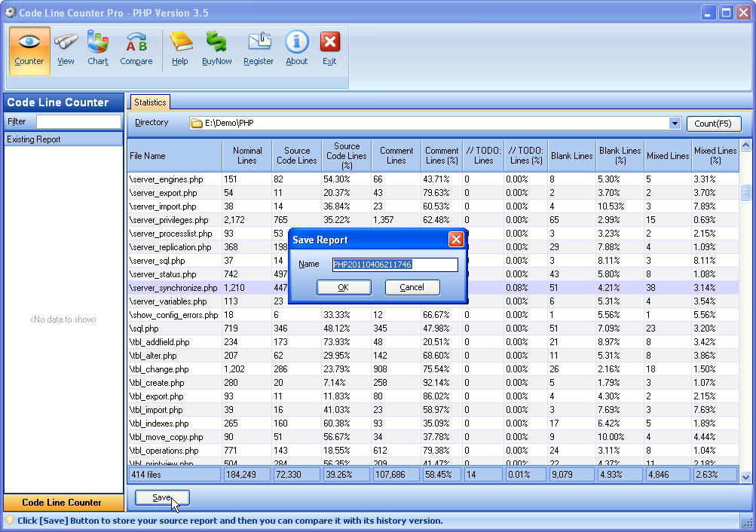The image size is (756, 532).
Task: Sort by Source Code Lines header
Action: [x=296, y=156]
